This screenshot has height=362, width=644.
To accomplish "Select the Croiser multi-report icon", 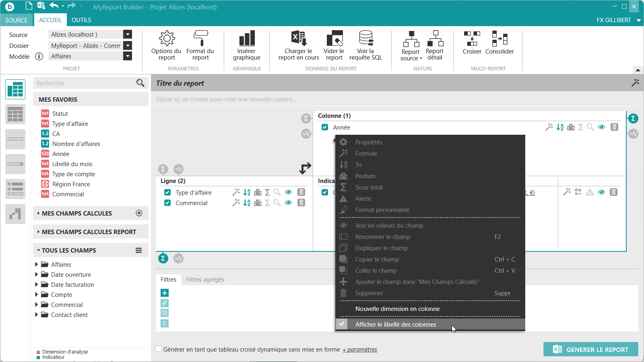I will click(x=472, y=39).
